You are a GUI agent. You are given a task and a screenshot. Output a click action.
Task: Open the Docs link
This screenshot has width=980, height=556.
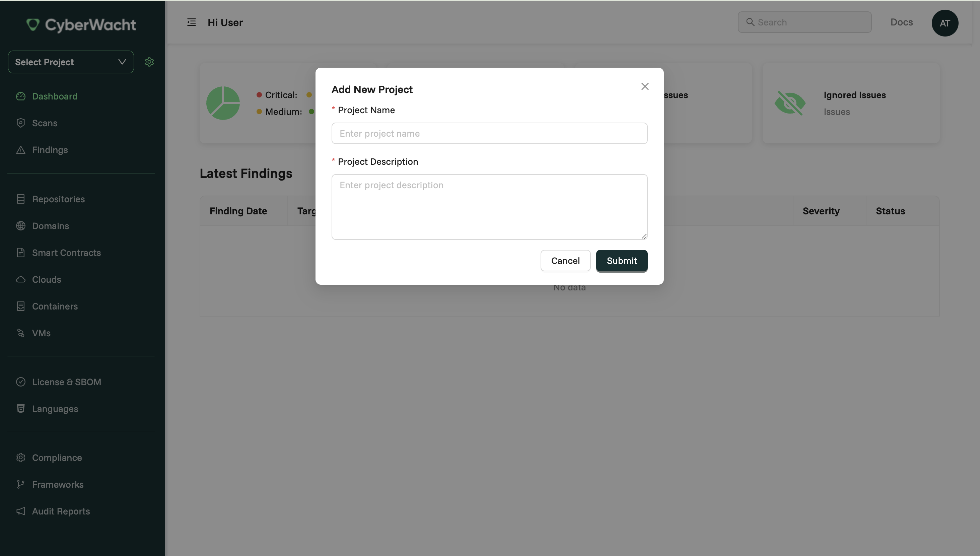click(x=901, y=22)
